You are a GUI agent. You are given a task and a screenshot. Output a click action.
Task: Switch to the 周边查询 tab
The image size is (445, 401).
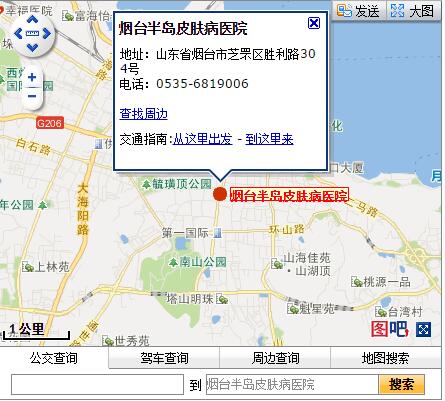(x=275, y=358)
